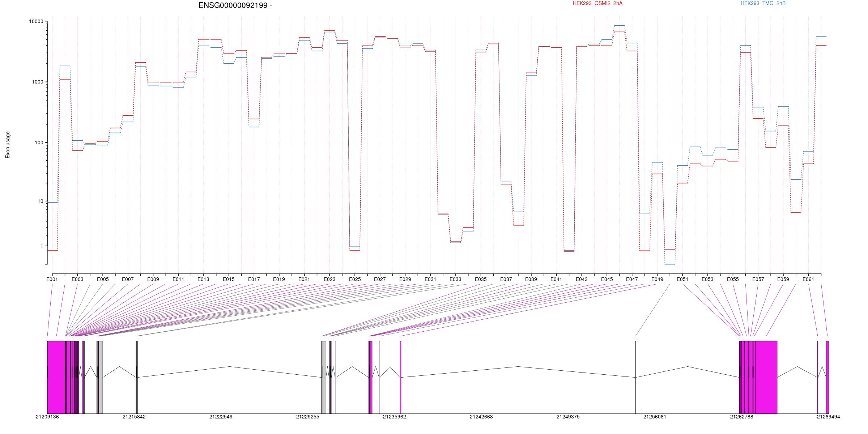The image size is (868, 434).
Task: Select exon label E035
Action: tap(481, 279)
